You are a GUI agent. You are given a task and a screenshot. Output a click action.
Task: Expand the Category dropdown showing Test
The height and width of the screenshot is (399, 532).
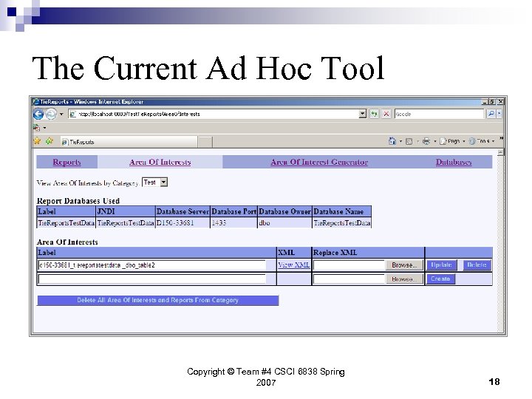coord(154,183)
